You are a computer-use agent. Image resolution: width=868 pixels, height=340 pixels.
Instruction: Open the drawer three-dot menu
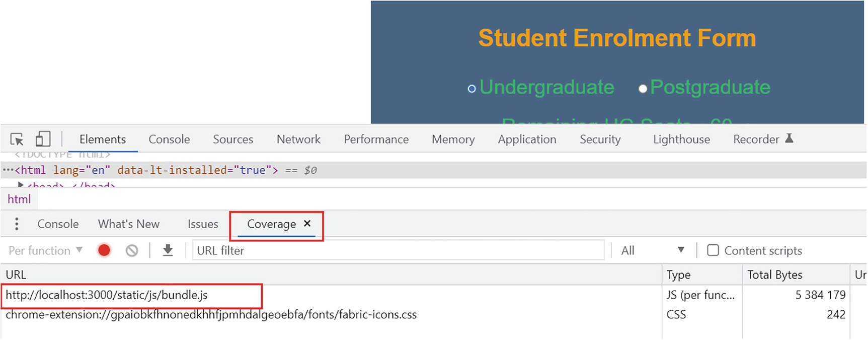pyautogui.click(x=17, y=224)
